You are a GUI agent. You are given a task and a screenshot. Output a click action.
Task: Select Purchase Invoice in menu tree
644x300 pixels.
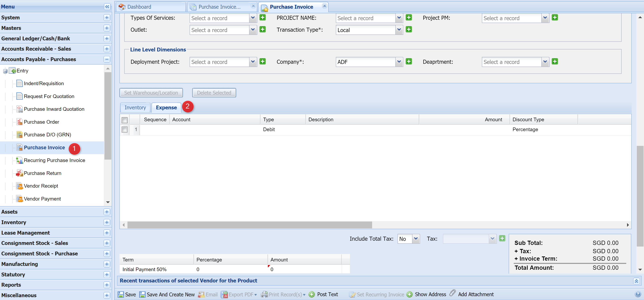(44, 148)
